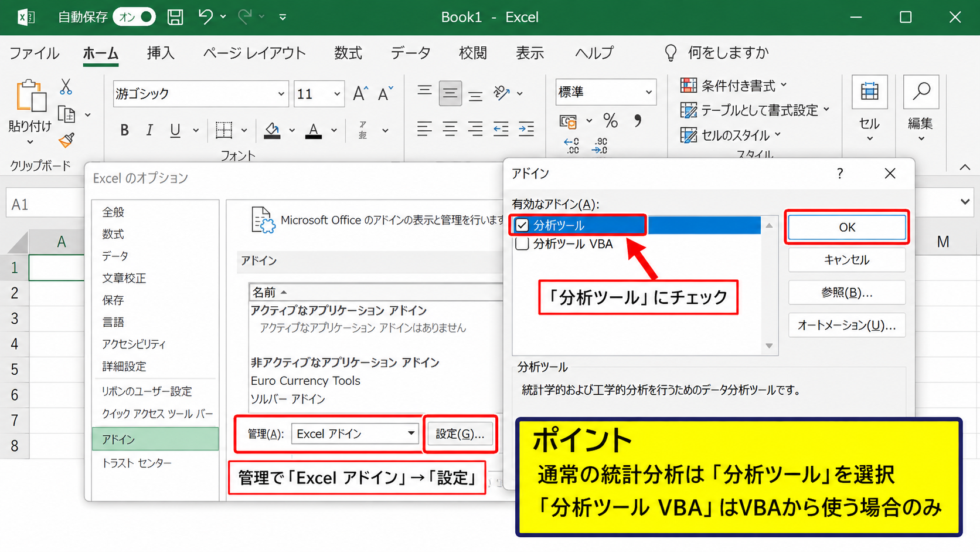Viewport: 980px width, 552px height.
Task: Open the 游ゴシック font name dropdown
Action: pos(281,94)
